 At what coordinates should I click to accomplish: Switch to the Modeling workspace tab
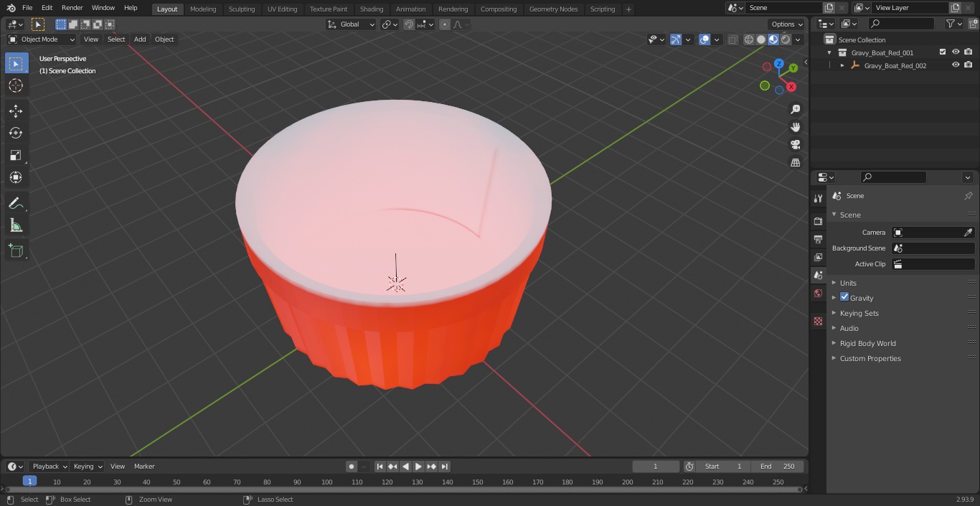(203, 9)
